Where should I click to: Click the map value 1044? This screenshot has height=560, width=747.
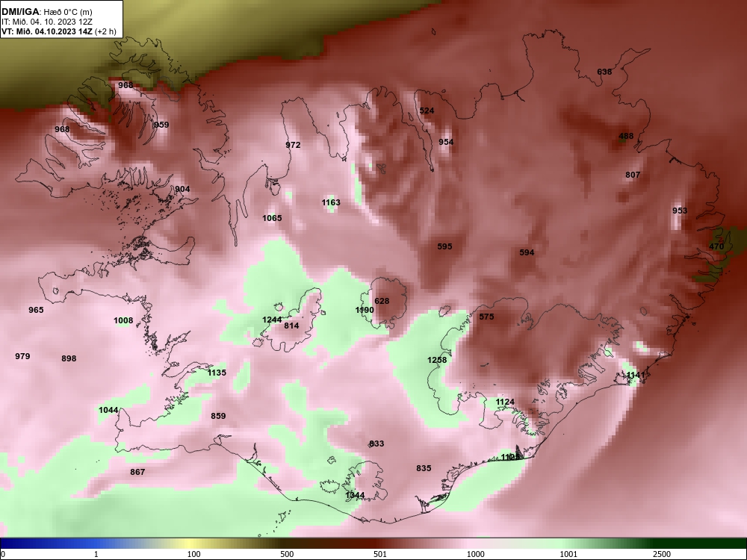point(108,410)
